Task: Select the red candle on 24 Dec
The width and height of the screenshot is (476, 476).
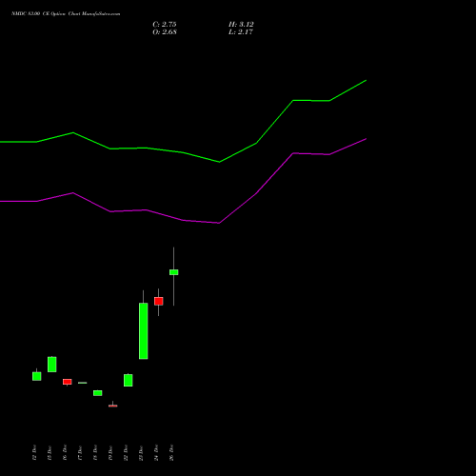Action: (x=159, y=301)
